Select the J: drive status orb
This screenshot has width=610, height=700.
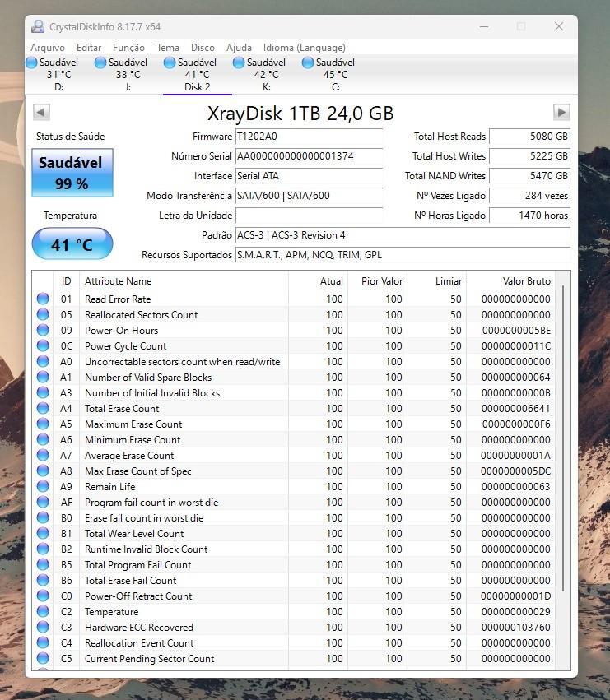point(100,63)
